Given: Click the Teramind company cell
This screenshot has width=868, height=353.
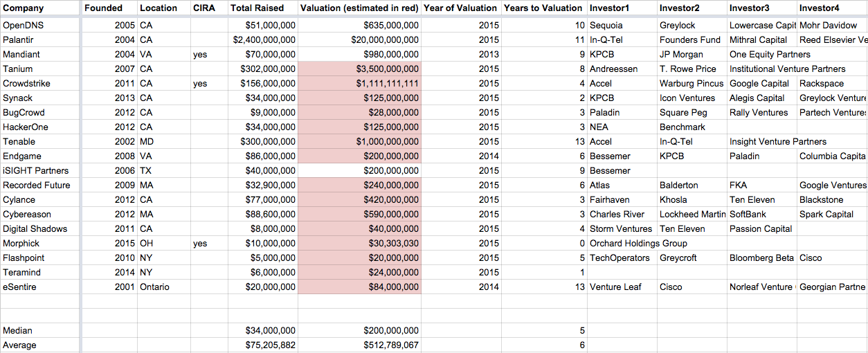Looking at the screenshot, I should click(x=41, y=272).
